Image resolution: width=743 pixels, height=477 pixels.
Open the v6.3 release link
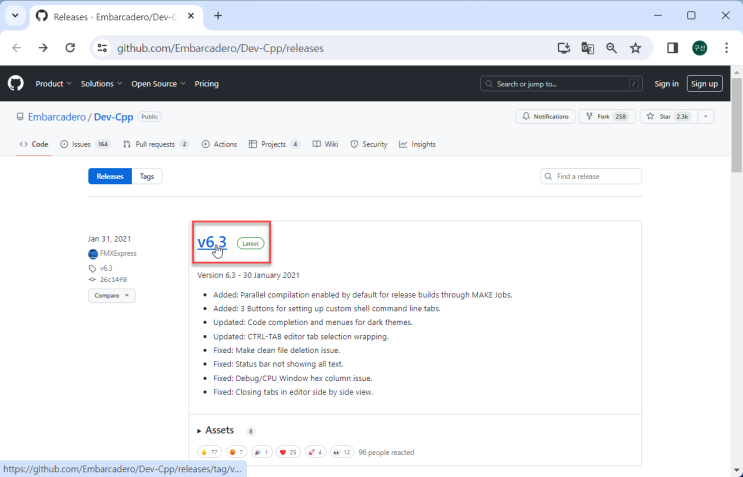point(212,242)
